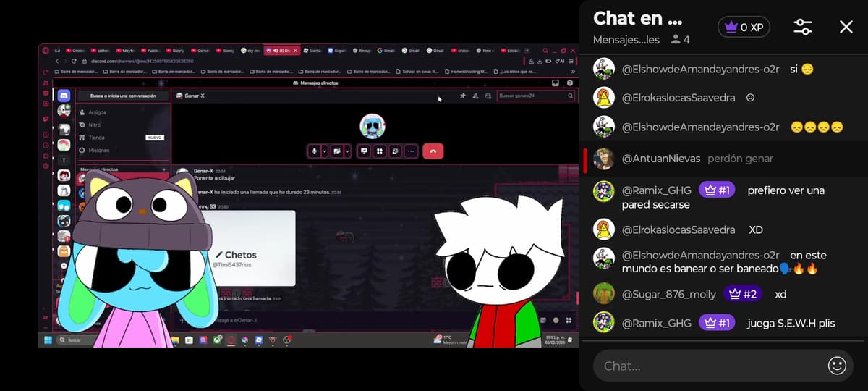The height and width of the screenshot is (391, 868).
Task: Open the emoji picker smiley icon
Action: [x=837, y=366]
